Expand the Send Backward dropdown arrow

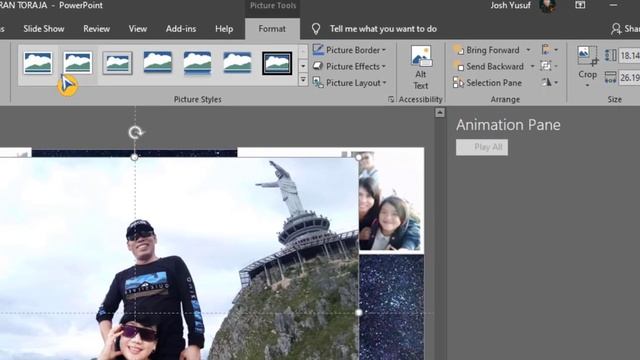[x=532, y=66]
